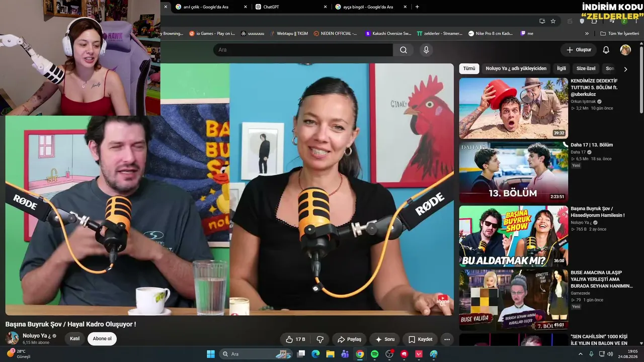This screenshot has height=362, width=644.
Task: Click the Soru ask button
Action: point(385,339)
